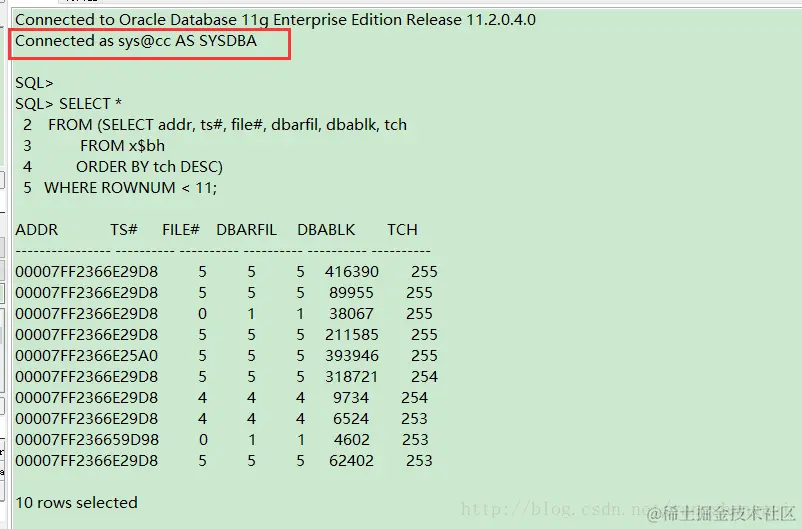Screen dimensions: 802x529
Task: Click the TS# column header
Action: pos(124,230)
